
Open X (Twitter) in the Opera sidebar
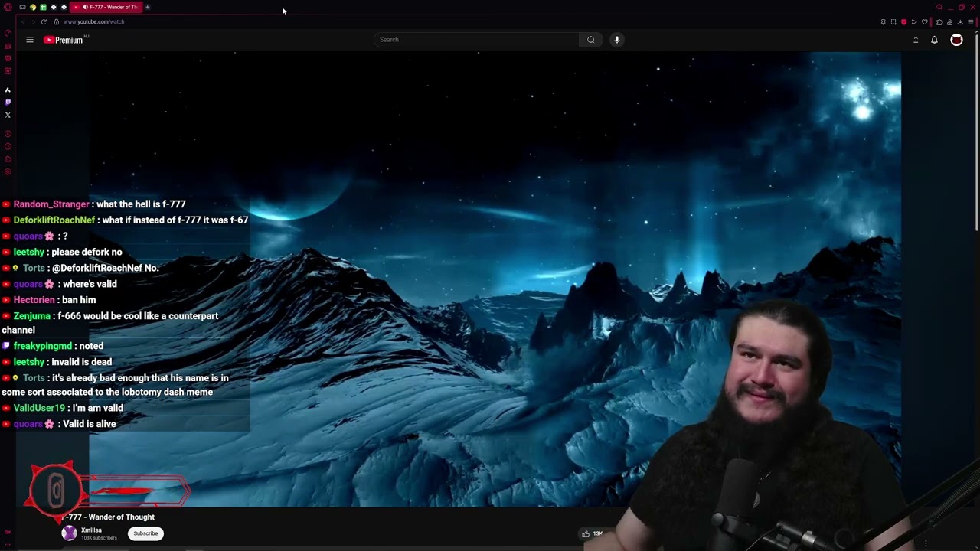click(8, 115)
